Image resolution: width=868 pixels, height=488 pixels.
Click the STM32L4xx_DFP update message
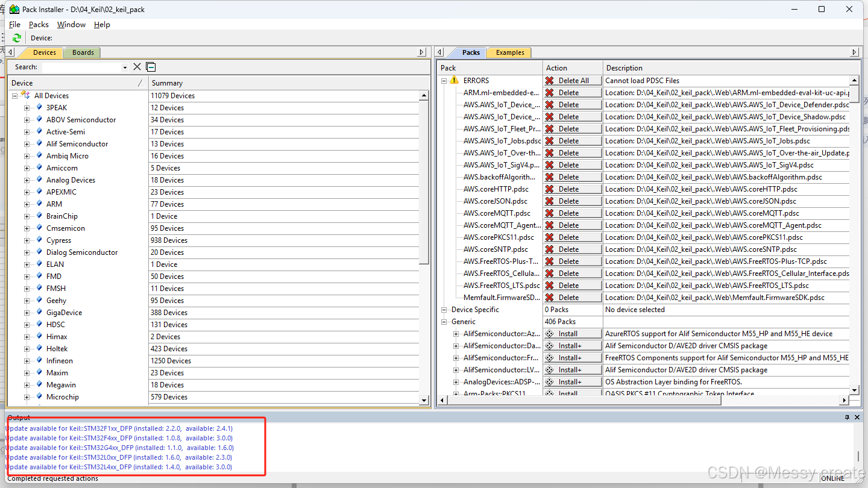point(119,467)
